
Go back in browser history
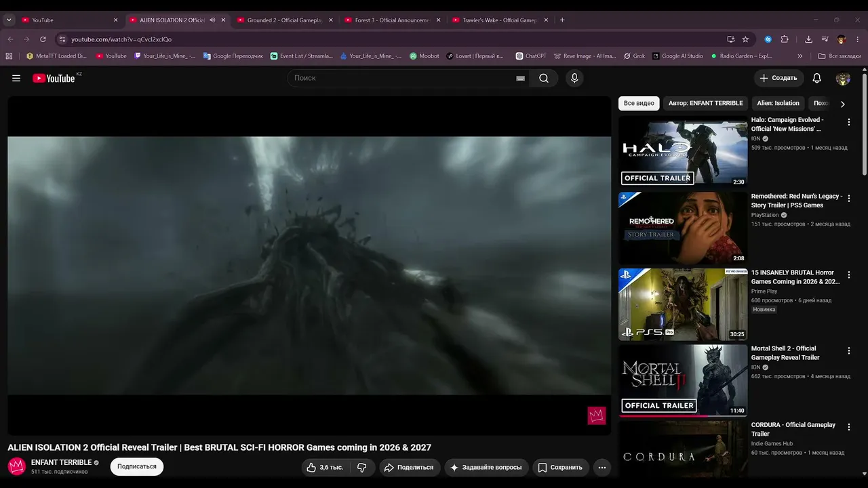click(x=10, y=39)
